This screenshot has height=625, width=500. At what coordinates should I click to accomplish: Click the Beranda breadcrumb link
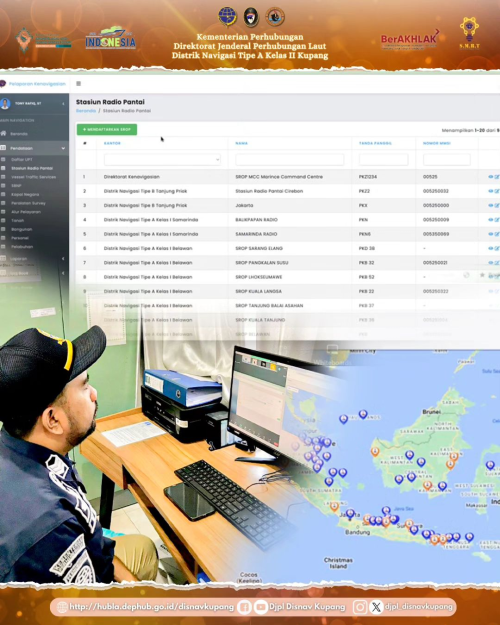[x=86, y=111]
